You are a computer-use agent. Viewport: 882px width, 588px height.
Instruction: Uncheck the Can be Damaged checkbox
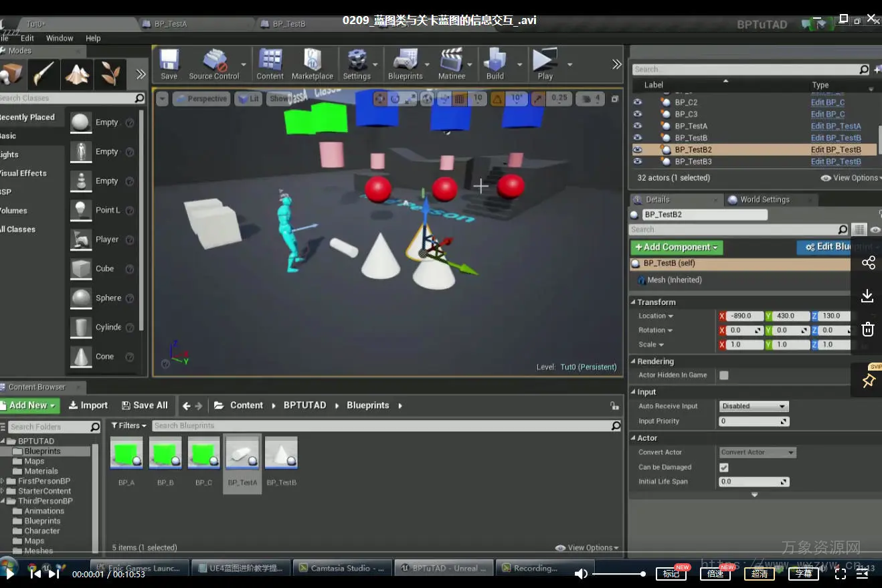tap(723, 468)
